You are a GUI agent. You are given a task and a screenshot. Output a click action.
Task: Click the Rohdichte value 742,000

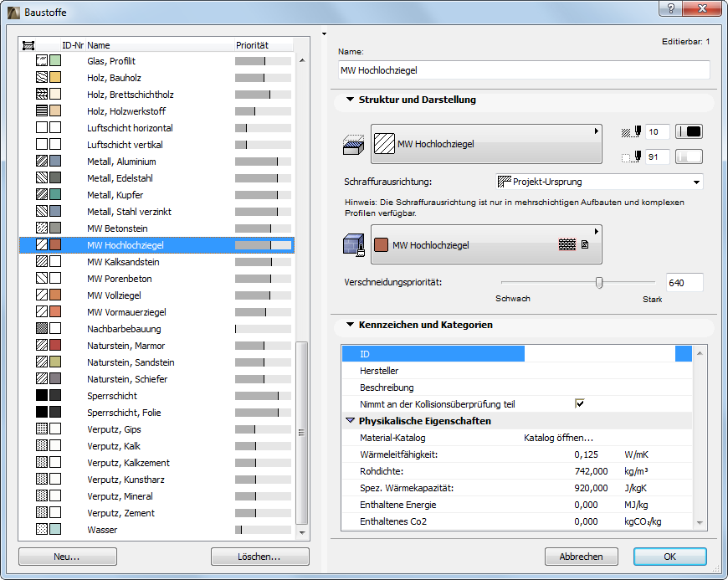[591, 471]
